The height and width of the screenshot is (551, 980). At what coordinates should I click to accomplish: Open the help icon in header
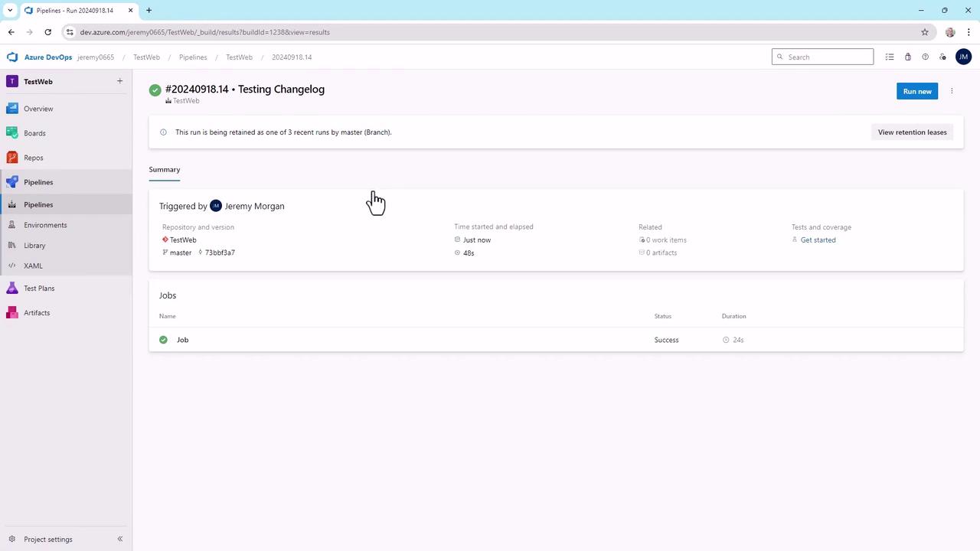[x=925, y=57]
